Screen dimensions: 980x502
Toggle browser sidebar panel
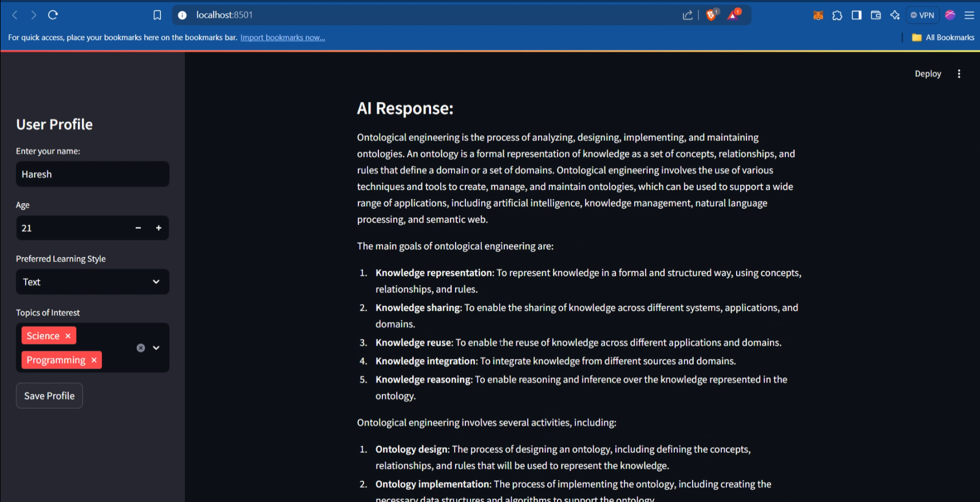point(856,15)
